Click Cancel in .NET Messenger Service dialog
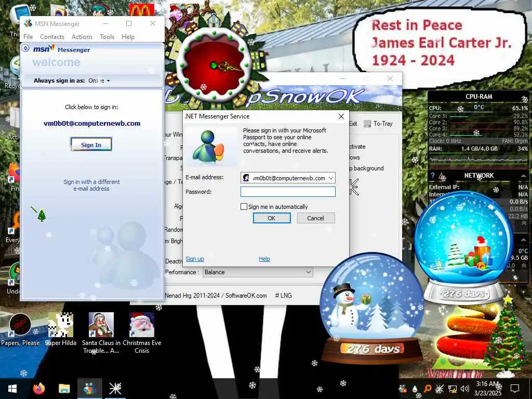Viewport: 532px width, 399px height. coord(316,218)
